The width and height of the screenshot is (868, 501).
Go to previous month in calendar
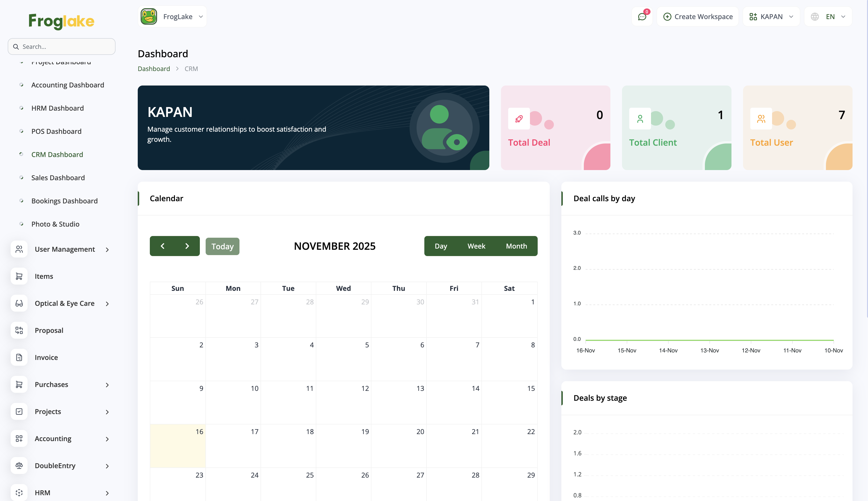coord(162,246)
